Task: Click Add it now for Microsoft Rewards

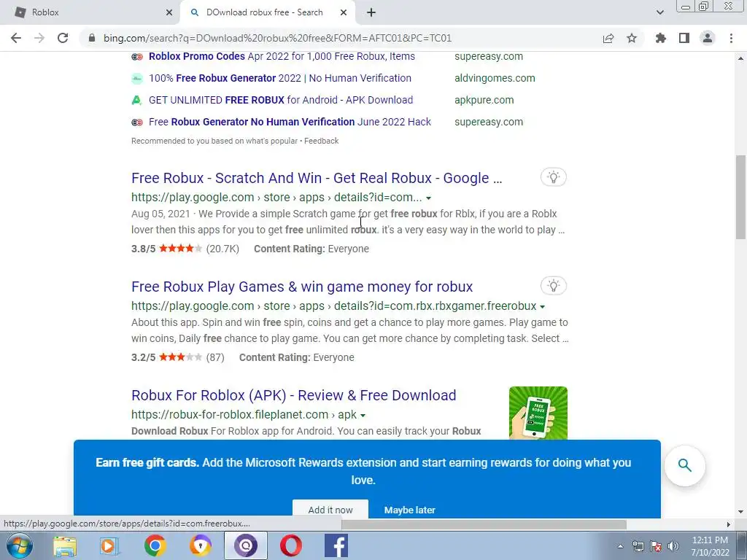Action: (330, 510)
